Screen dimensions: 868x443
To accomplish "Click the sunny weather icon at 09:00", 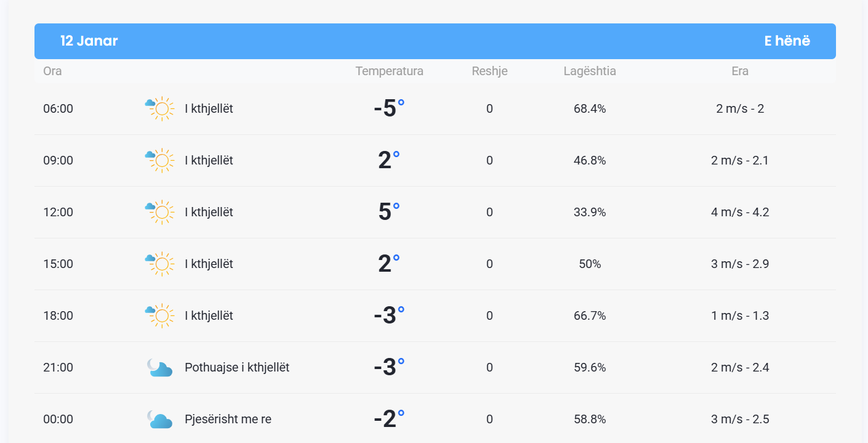I will (x=159, y=161).
